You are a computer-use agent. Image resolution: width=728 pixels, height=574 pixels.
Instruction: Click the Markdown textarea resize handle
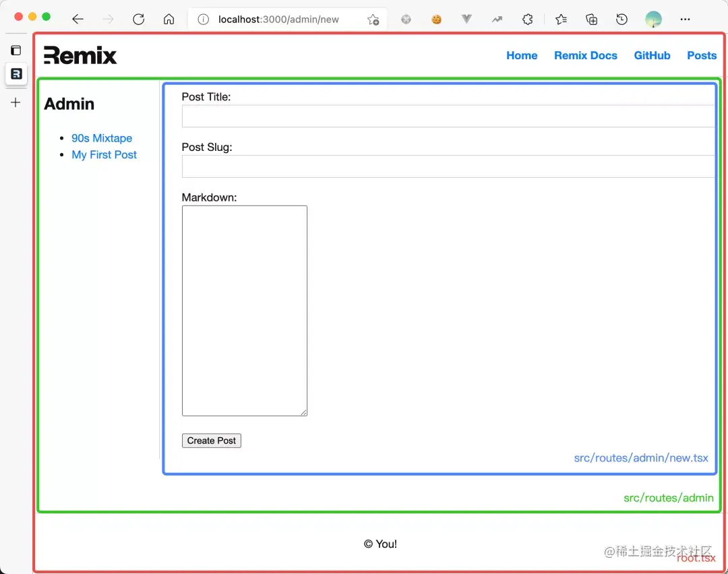303,412
